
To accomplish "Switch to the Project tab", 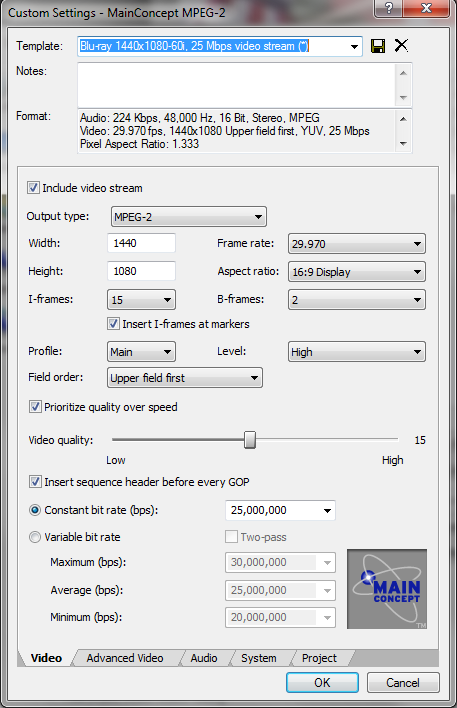I will click(319, 658).
